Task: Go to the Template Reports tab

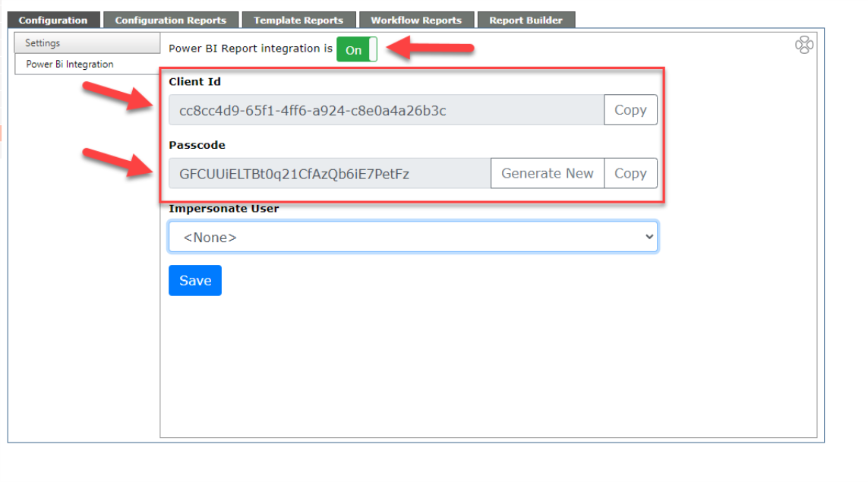Action: (298, 20)
